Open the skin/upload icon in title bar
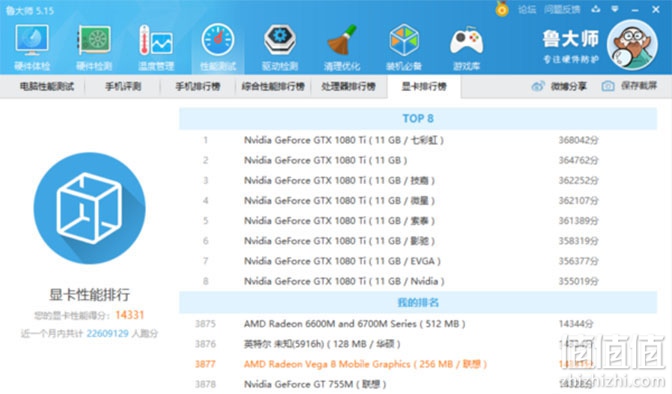 click(596, 9)
